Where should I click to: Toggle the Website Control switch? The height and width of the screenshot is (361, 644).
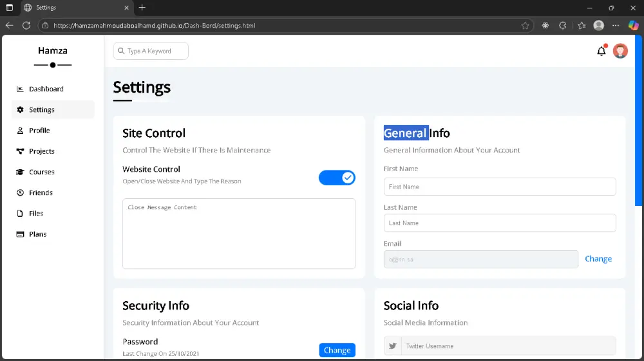pos(337,178)
